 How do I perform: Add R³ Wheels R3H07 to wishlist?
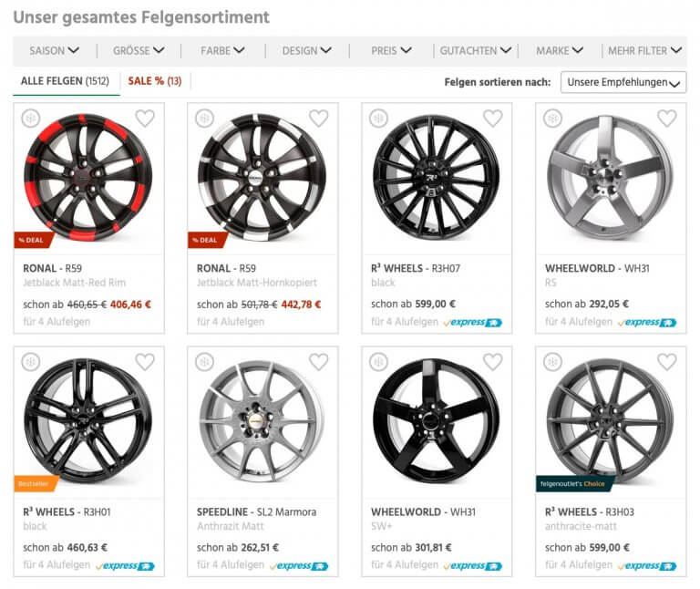[x=492, y=118]
